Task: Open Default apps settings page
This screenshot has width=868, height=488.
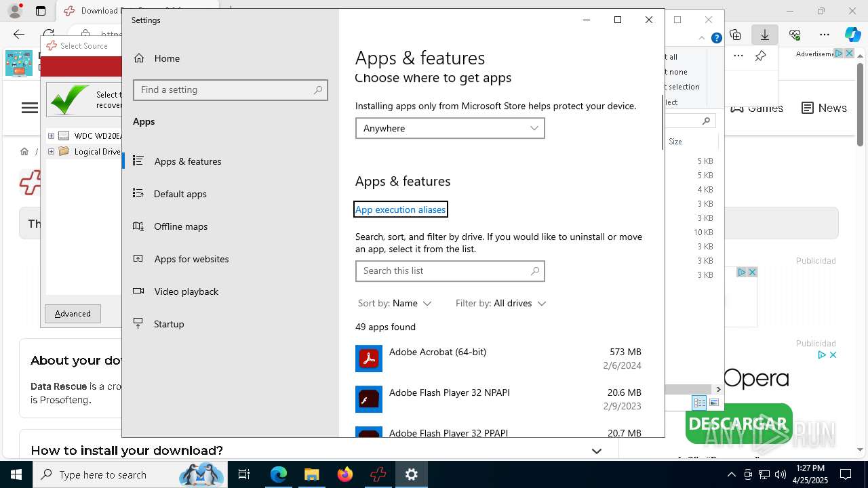Action: pyautogui.click(x=231, y=194)
